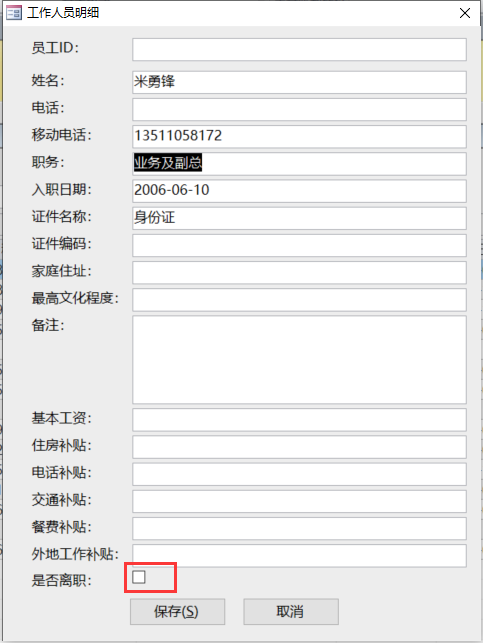Click the 保存(S) button
Screen dimensions: 483x643
(x=177, y=611)
